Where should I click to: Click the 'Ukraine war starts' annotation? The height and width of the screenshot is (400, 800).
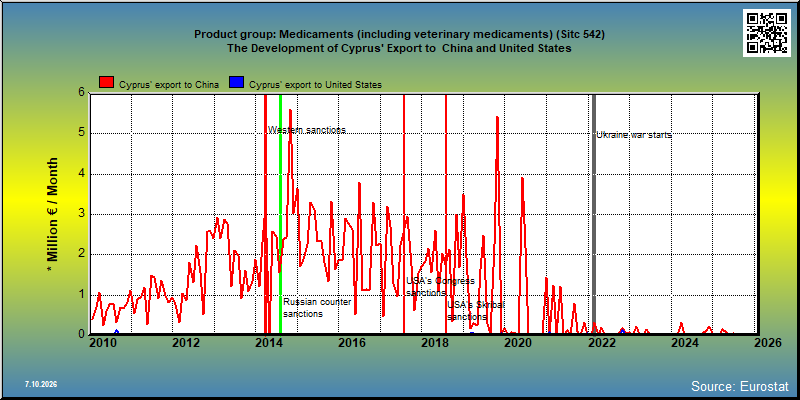point(634,135)
